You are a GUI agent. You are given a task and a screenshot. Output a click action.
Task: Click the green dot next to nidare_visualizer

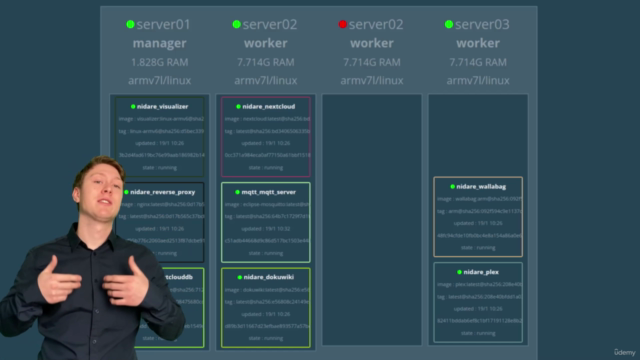point(133,107)
